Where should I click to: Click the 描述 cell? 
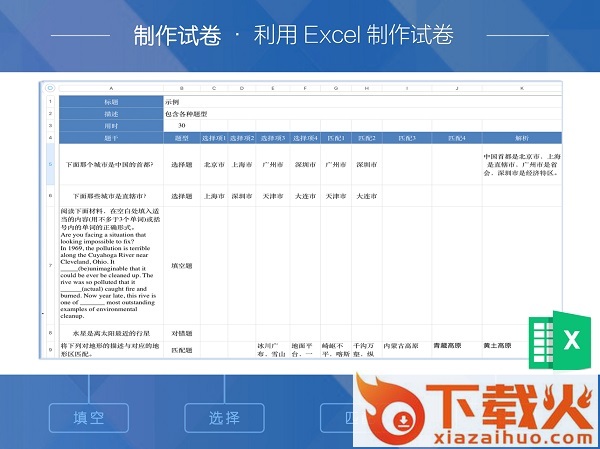(111, 114)
